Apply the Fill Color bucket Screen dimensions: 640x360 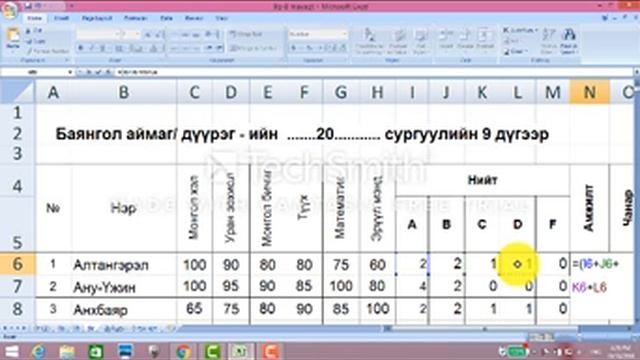coord(138,48)
